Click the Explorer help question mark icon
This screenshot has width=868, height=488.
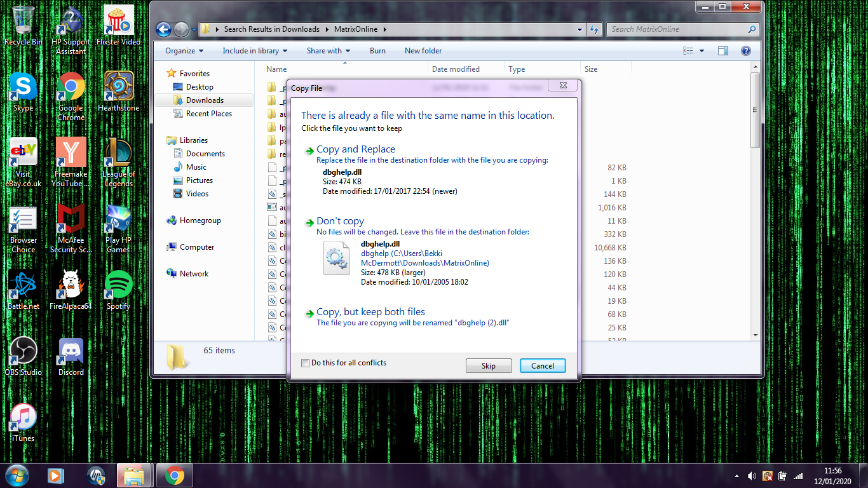point(746,51)
